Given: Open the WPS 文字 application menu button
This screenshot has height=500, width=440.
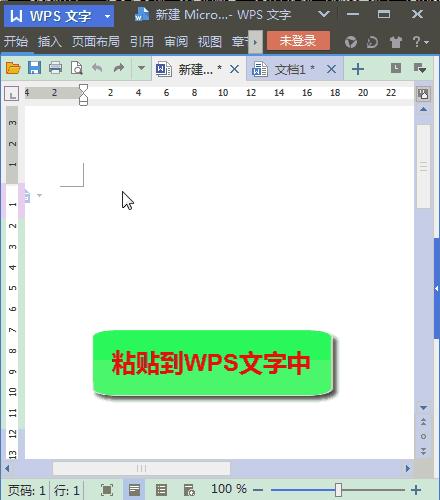Looking at the screenshot, I should (59, 16).
